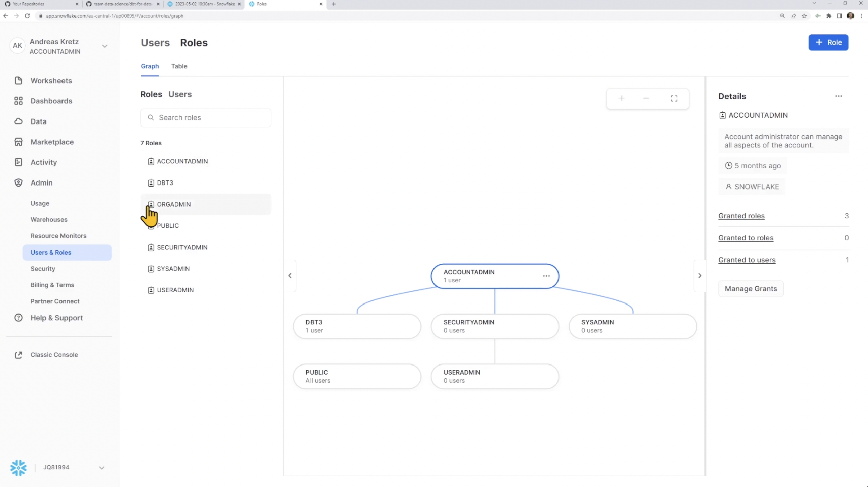Open Help & Support
Viewport: 868px width, 487px height.
(x=56, y=318)
